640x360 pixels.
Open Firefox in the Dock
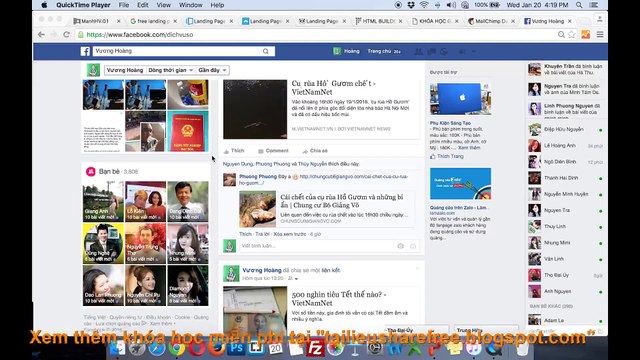[x=217, y=348]
